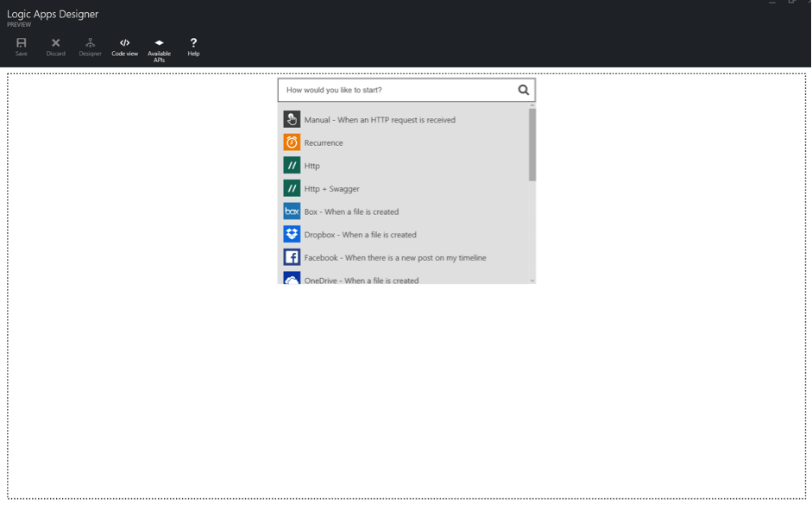812x505 pixels.
Task: Open the Designer view icon
Action: (88, 47)
